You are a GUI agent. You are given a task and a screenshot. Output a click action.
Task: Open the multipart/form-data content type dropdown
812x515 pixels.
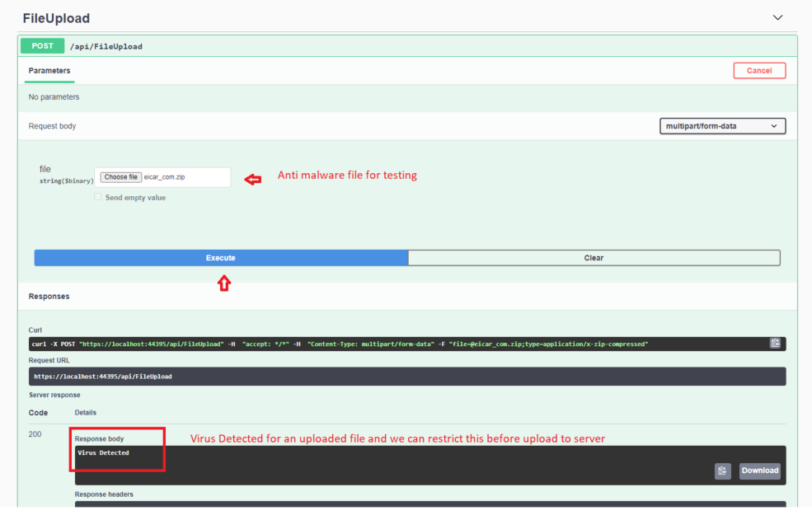coord(722,124)
